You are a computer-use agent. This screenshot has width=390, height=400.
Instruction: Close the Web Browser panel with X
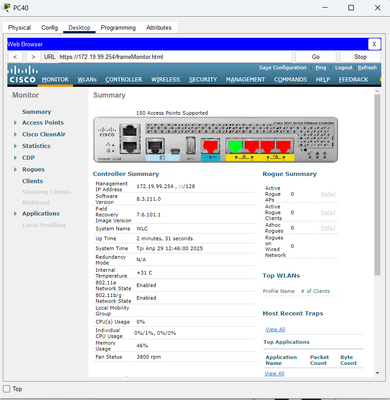pyautogui.click(x=374, y=44)
